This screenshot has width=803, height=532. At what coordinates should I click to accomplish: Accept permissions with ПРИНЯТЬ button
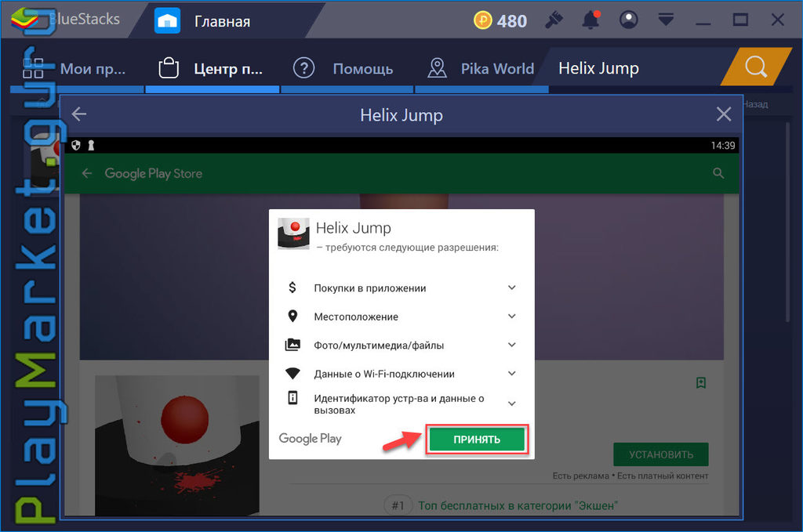(x=477, y=440)
